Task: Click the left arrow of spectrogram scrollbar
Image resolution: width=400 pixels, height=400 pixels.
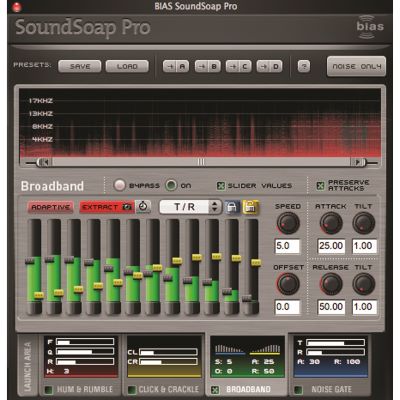Action: click(44, 162)
